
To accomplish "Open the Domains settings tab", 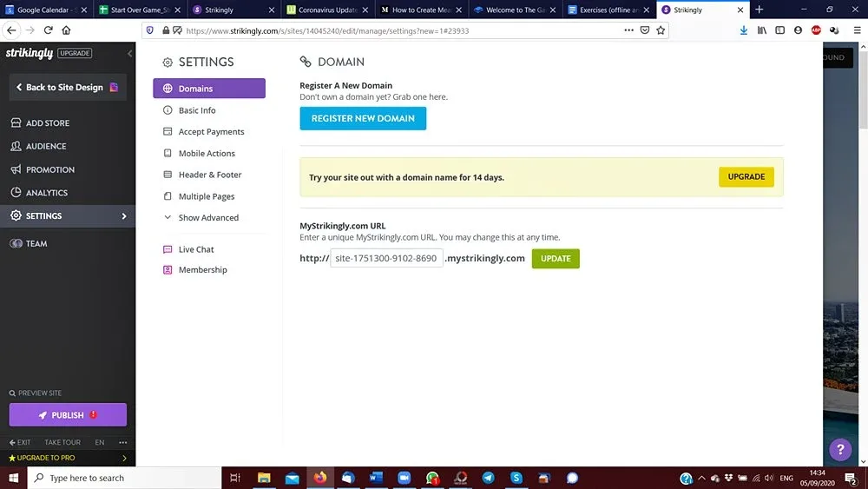I will (208, 89).
